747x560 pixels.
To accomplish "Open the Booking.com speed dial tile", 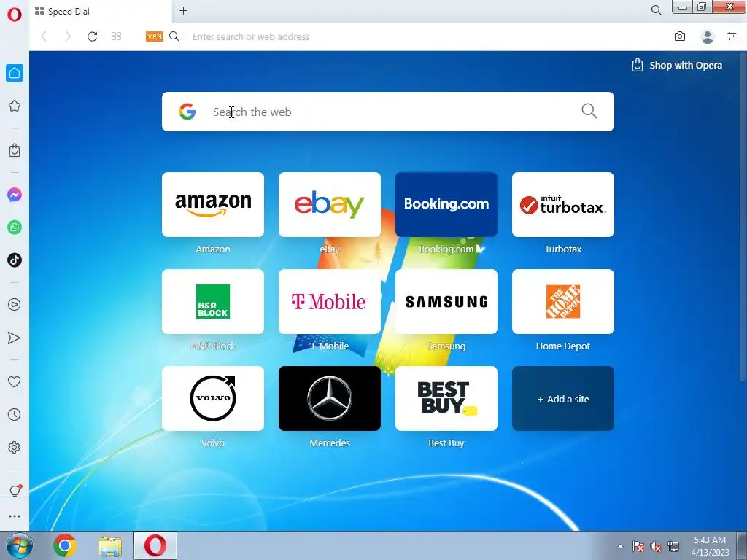I will pos(446,204).
